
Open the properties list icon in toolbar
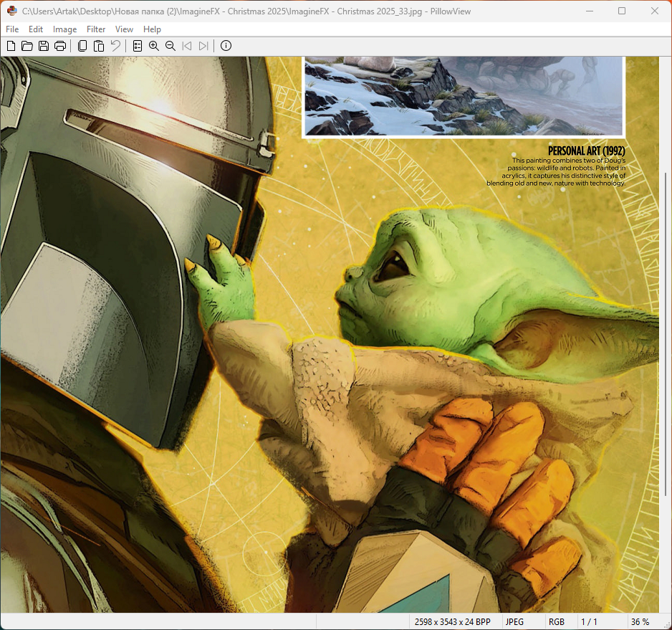coord(138,46)
